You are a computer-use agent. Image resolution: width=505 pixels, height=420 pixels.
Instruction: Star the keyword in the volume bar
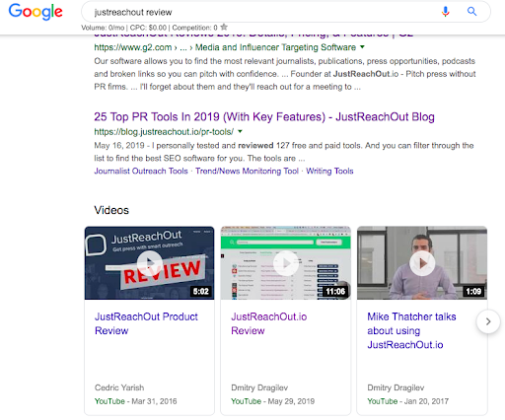(224, 27)
